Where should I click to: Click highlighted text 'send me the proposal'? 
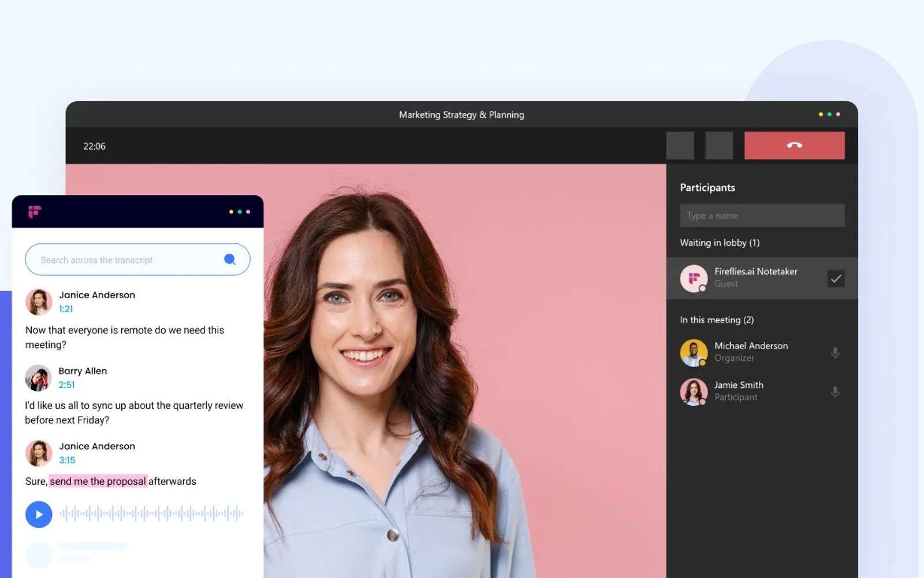tap(98, 481)
